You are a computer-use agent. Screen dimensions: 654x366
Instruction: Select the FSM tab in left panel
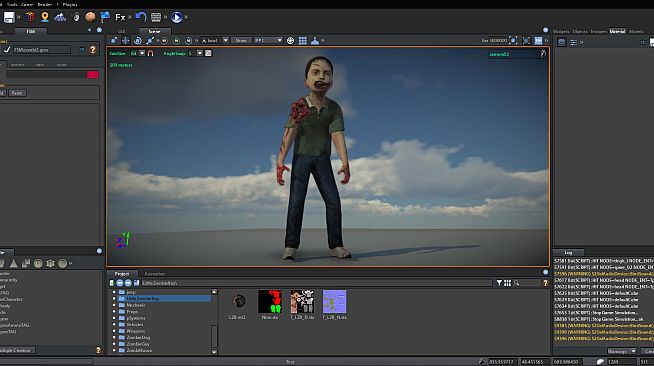(x=31, y=31)
